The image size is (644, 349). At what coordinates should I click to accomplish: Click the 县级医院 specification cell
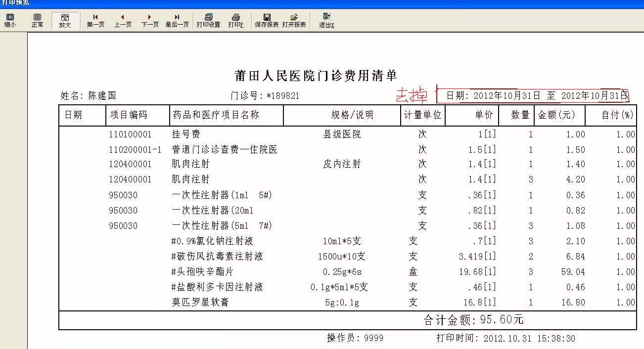pyautogui.click(x=342, y=134)
